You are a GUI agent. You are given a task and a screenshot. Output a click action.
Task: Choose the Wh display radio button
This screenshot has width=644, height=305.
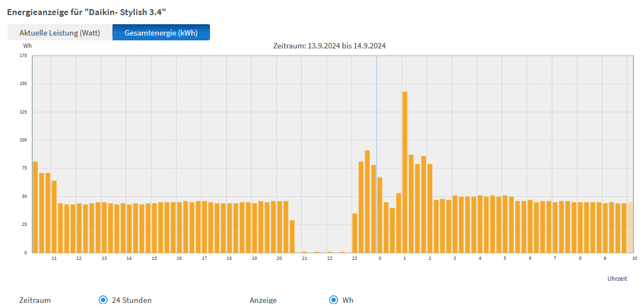point(333,300)
